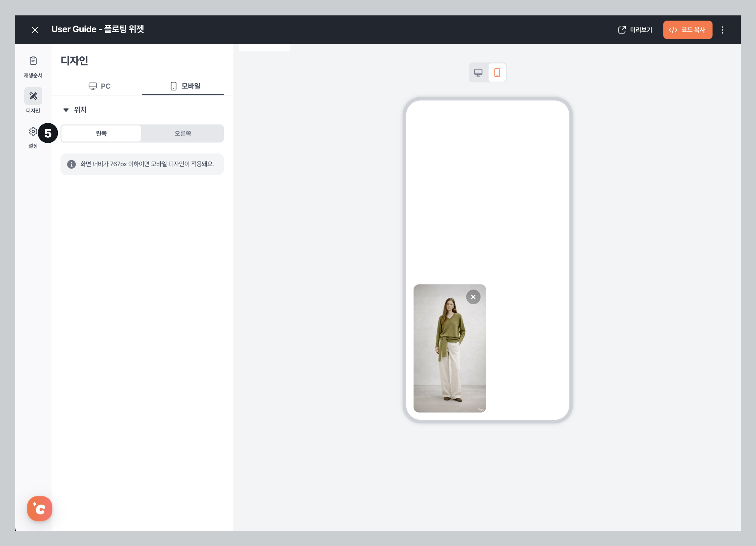Switch preview to mobile phone view
Viewport: 756px width, 546px height.
click(x=497, y=73)
